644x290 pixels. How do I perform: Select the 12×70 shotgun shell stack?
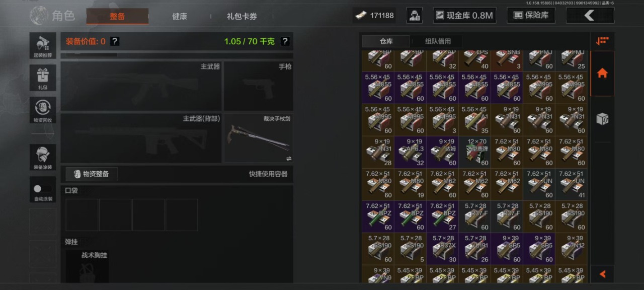click(474, 152)
